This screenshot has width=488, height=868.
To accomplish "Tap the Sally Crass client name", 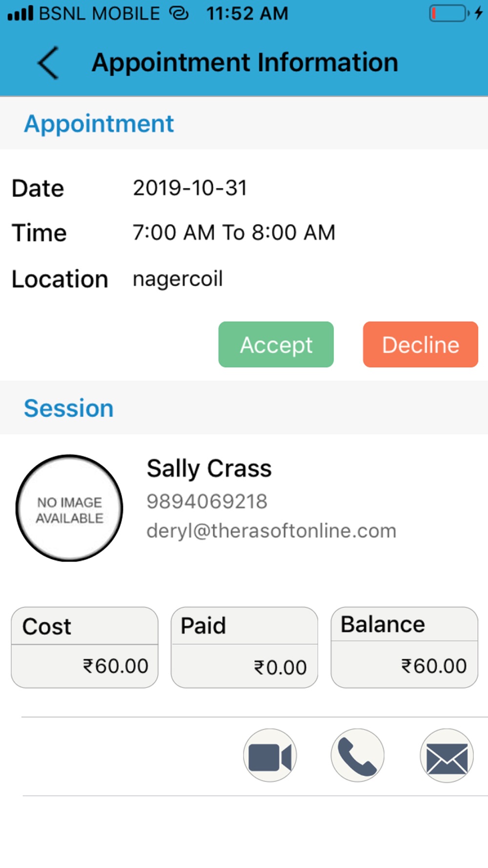I will (209, 469).
